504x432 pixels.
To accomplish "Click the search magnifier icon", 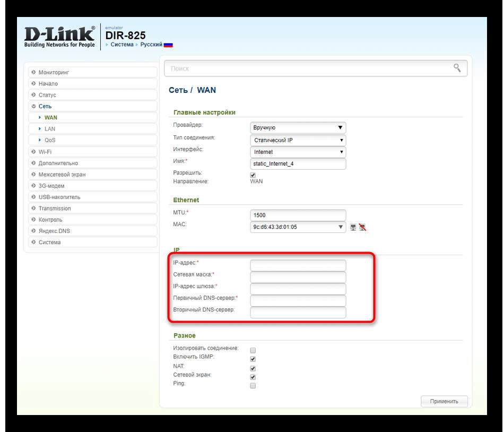I will (457, 68).
